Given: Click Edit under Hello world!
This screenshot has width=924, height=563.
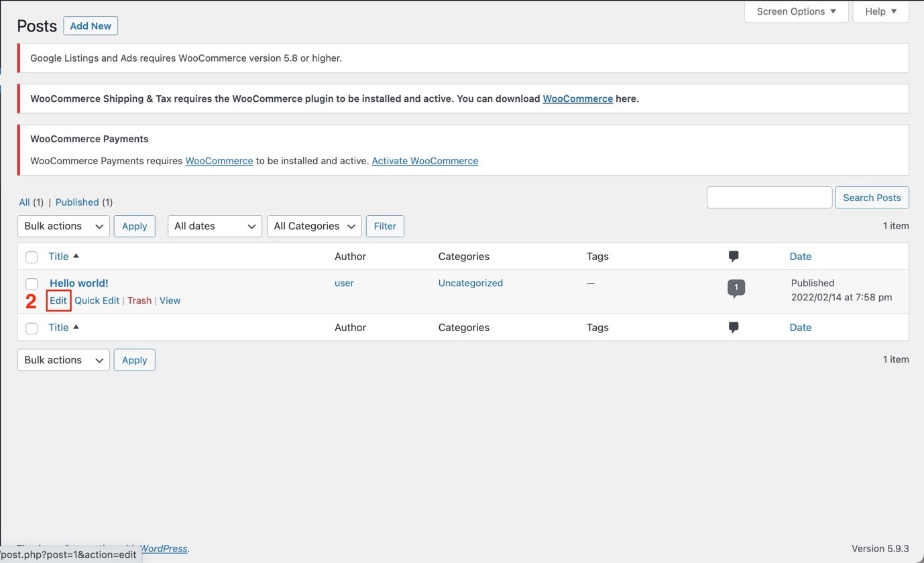Looking at the screenshot, I should [x=58, y=300].
